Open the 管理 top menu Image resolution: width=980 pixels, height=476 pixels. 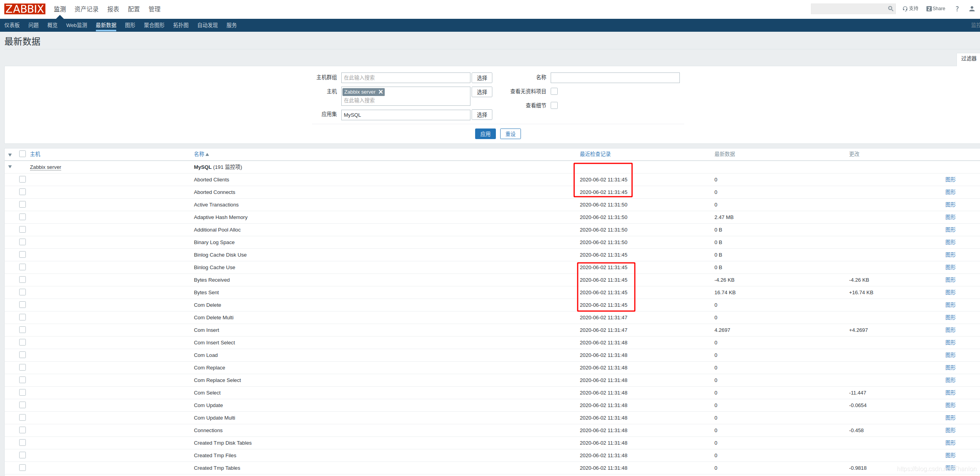(x=155, y=9)
